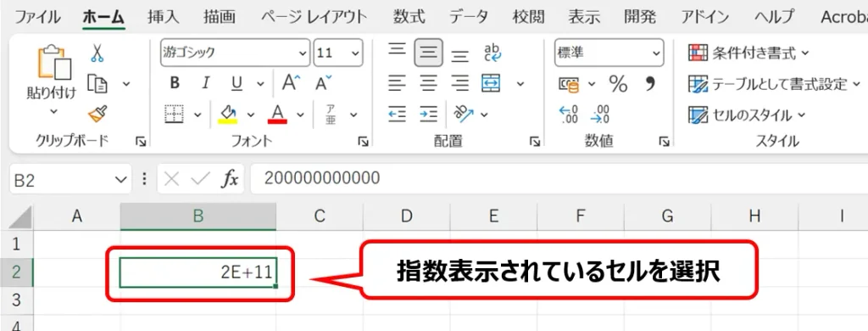This screenshot has width=868, height=331.
Task: Switch to the 挿入 tab
Action: tap(164, 17)
